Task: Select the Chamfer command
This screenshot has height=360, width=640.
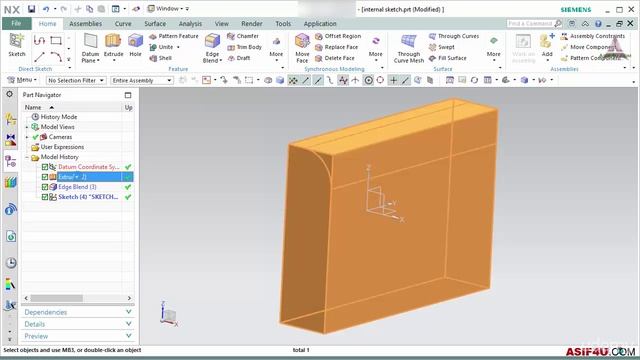Action: [243, 36]
